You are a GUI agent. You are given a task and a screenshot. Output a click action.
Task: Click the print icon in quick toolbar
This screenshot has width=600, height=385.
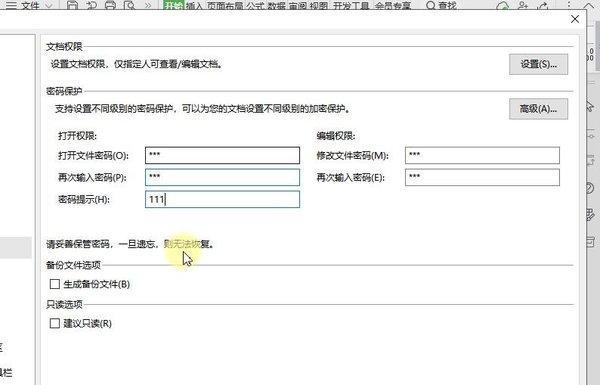110,5
